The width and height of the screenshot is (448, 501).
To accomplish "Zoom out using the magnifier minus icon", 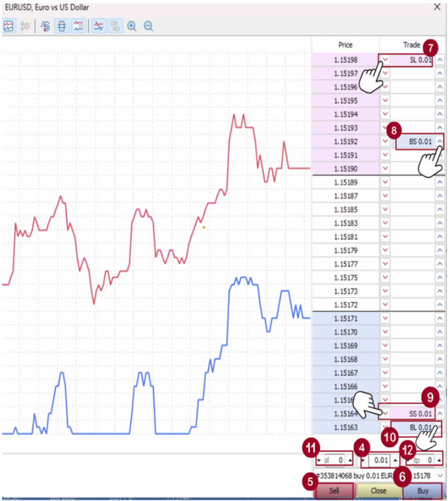I will tap(148, 26).
